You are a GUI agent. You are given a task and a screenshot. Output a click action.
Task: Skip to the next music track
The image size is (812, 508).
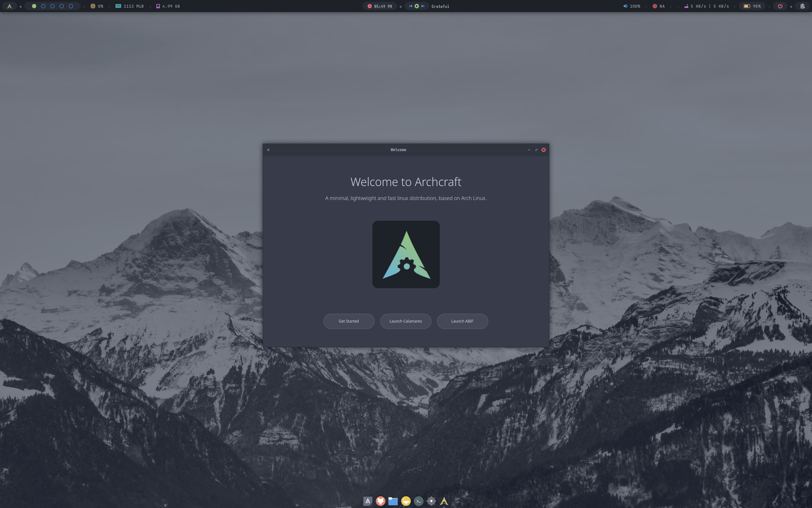423,6
